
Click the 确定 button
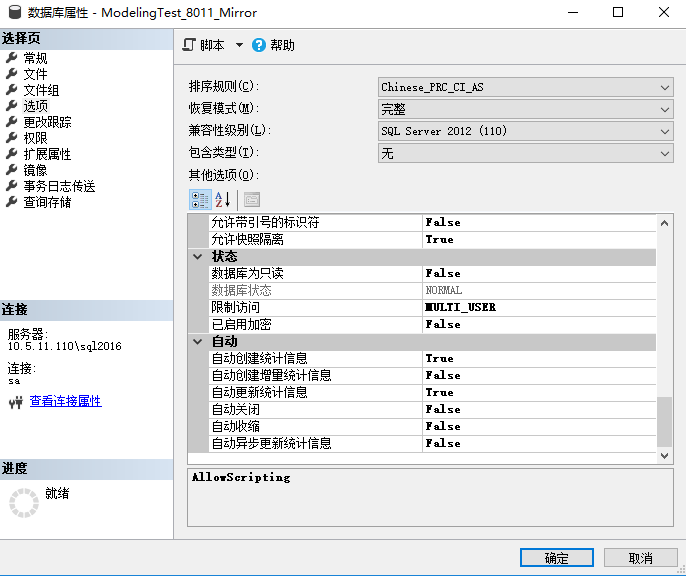pyautogui.click(x=556, y=558)
